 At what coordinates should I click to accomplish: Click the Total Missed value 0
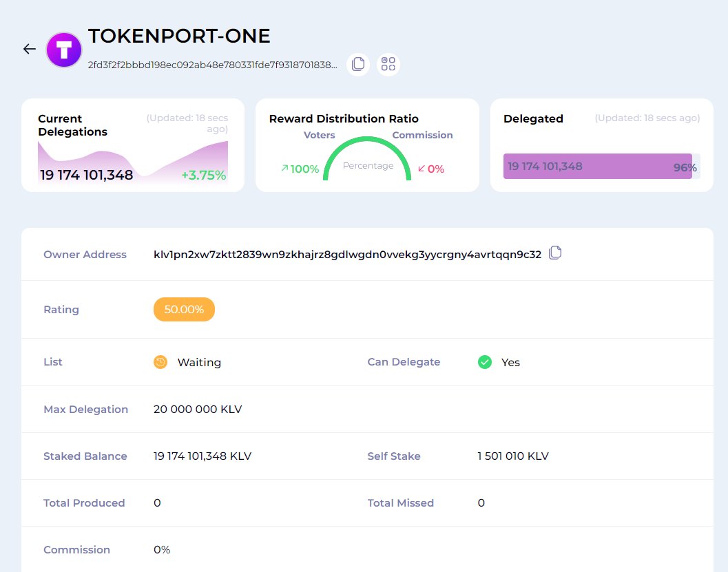pos(481,503)
